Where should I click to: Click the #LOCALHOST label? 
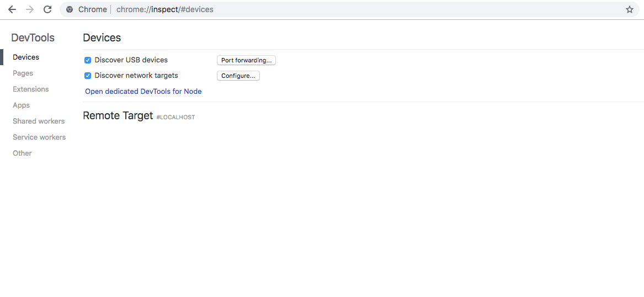176,118
